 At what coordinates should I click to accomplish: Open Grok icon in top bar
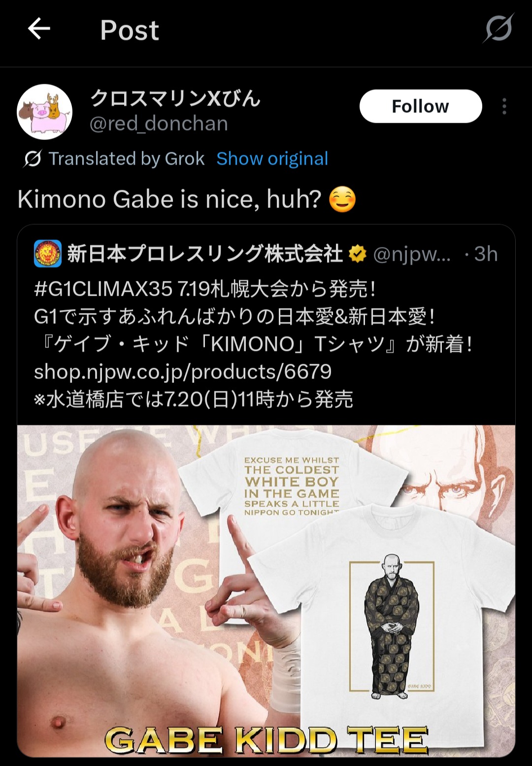point(498,29)
